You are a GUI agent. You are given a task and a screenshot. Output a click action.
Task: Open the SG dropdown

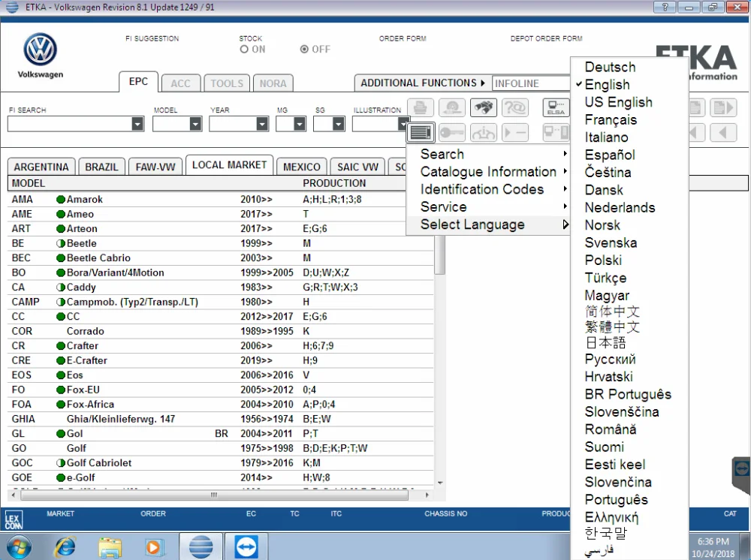pyautogui.click(x=338, y=124)
